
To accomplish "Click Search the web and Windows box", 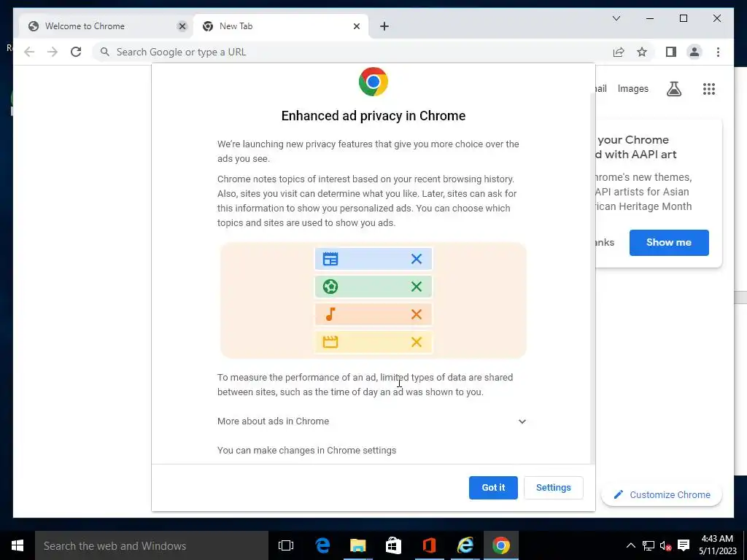I will [x=152, y=545].
